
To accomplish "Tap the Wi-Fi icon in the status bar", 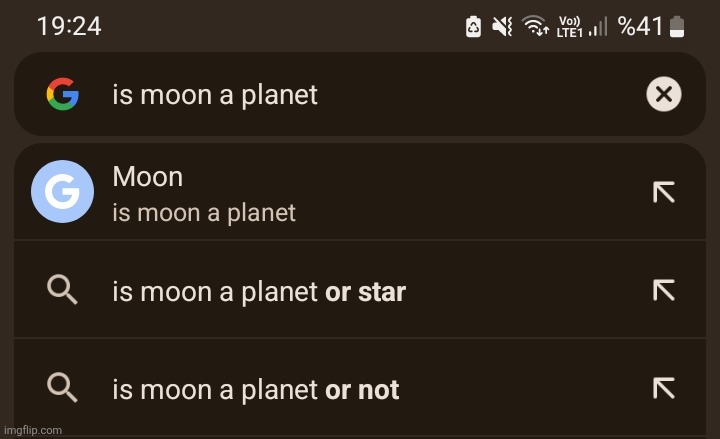I will coord(537,27).
